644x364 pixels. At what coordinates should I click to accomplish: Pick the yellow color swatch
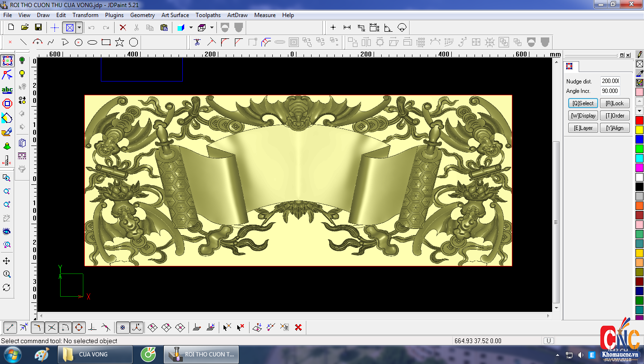point(639,130)
